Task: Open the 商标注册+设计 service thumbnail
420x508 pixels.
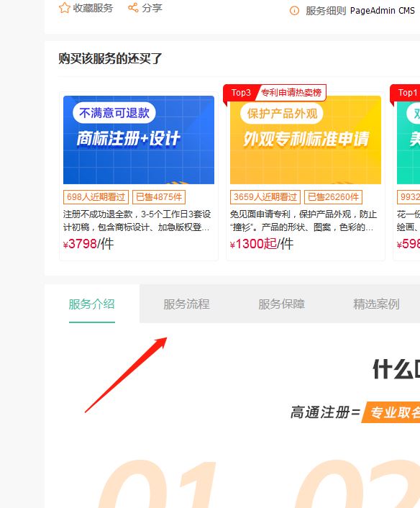Action: point(139,140)
